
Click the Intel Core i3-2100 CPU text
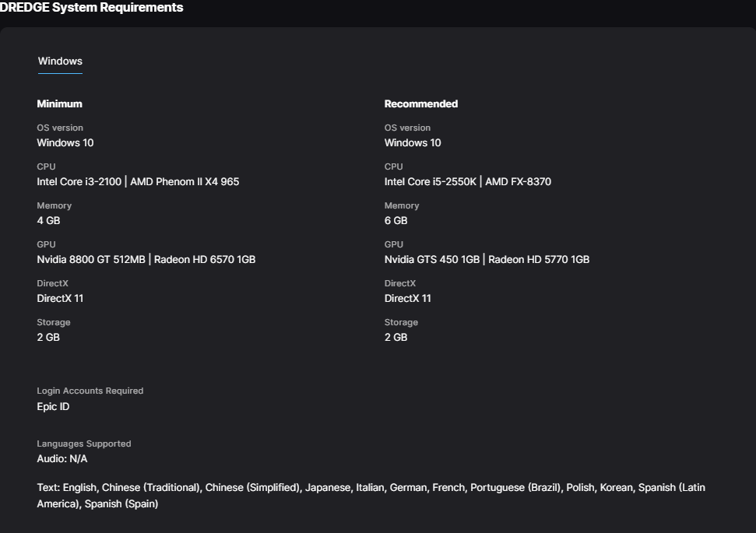tap(80, 181)
